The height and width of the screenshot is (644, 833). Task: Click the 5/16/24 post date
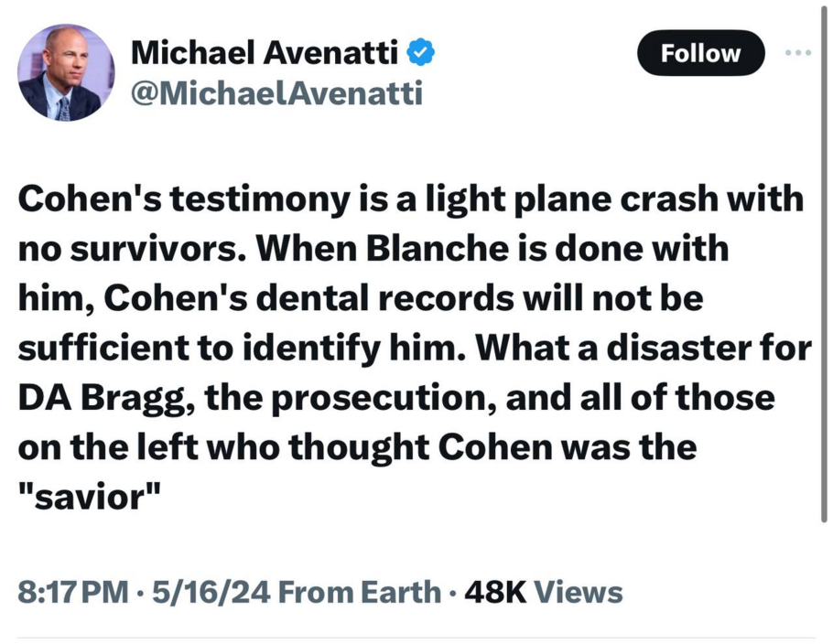point(209,592)
